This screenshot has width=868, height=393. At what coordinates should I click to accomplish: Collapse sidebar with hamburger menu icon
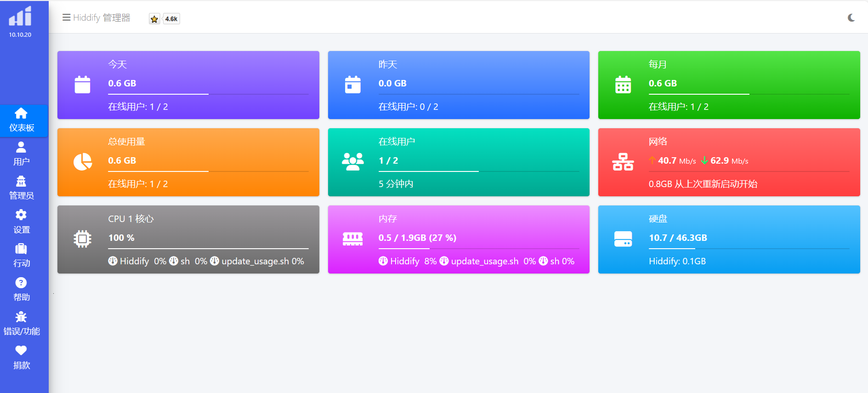click(67, 17)
